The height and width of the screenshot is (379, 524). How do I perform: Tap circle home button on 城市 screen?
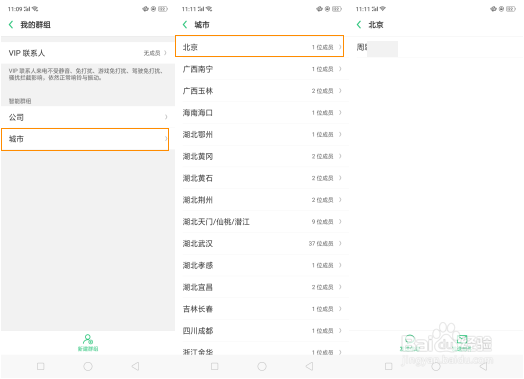tap(262, 366)
